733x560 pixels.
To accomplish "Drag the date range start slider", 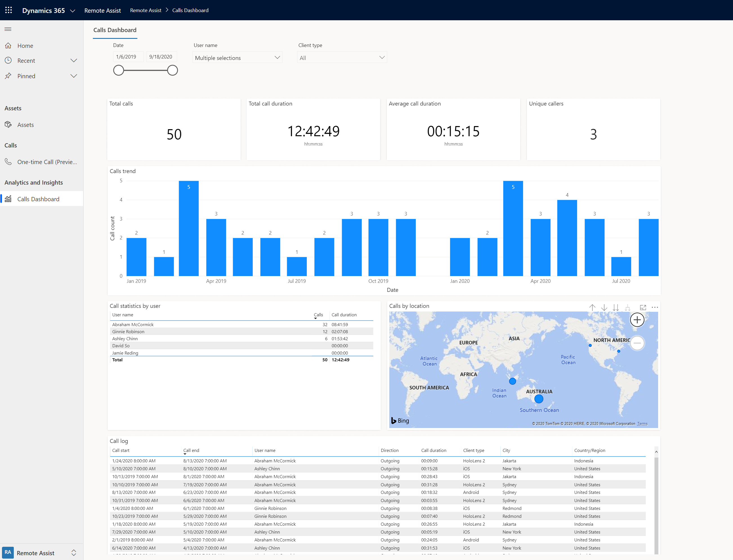I will pyautogui.click(x=118, y=71).
